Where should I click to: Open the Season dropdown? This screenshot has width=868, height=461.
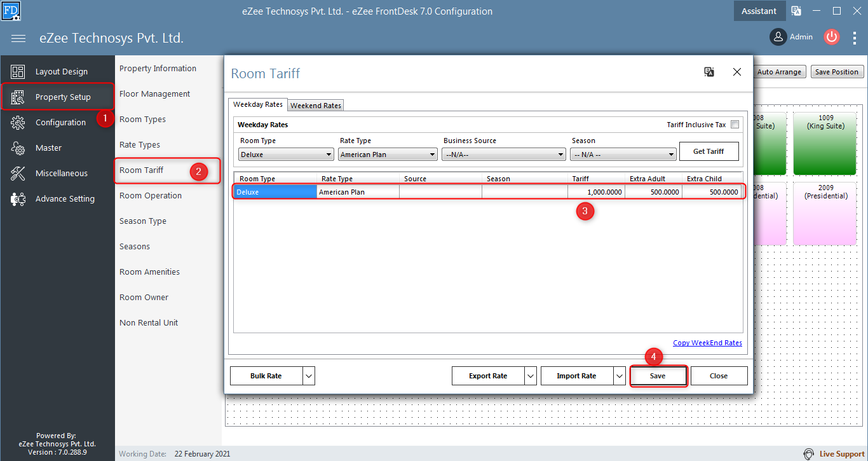pos(623,155)
